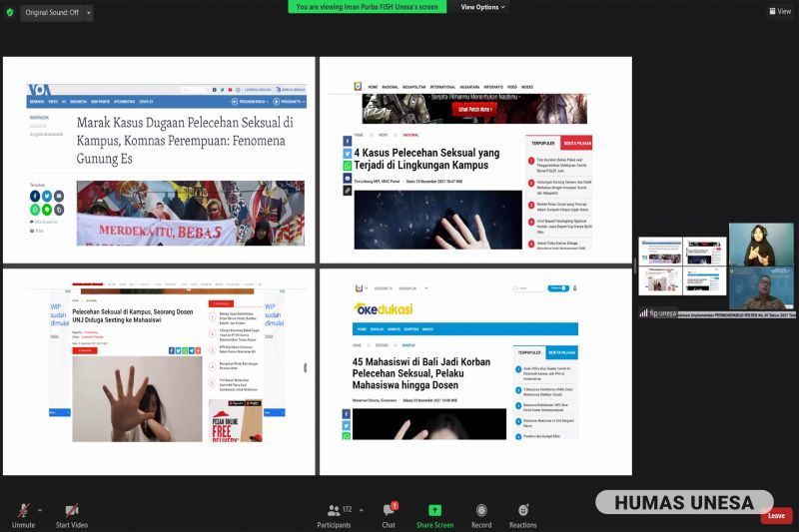Click the green Share Screen button
The image size is (799, 532).
point(434,515)
